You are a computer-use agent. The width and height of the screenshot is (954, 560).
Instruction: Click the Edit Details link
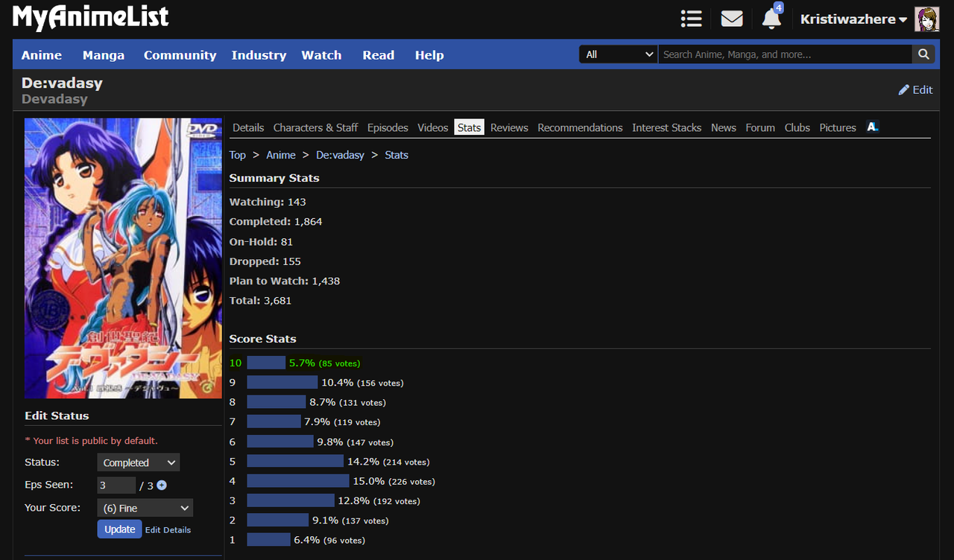point(168,529)
